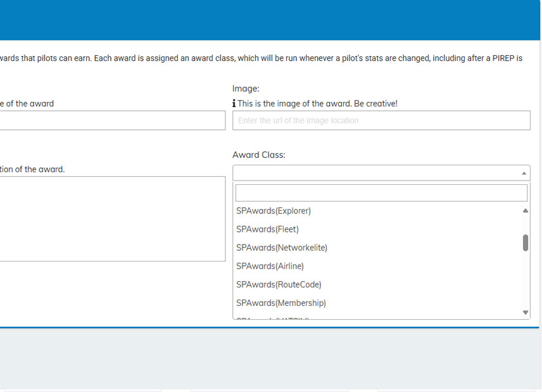542x392 pixels.
Task: Click the info icon beside the image hint
Action: tap(234, 104)
